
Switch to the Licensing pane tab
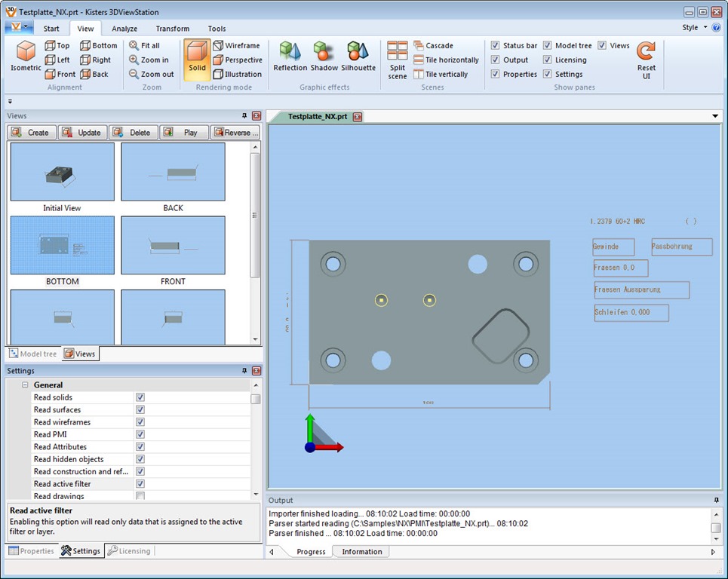coord(129,550)
